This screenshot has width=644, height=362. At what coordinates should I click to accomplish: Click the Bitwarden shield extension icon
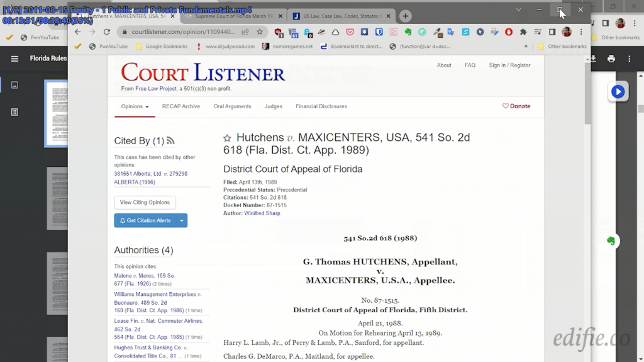[379, 32]
